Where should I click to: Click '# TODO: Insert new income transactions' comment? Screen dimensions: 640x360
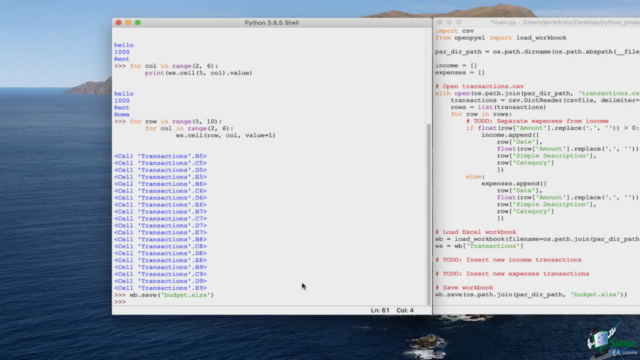point(508,260)
